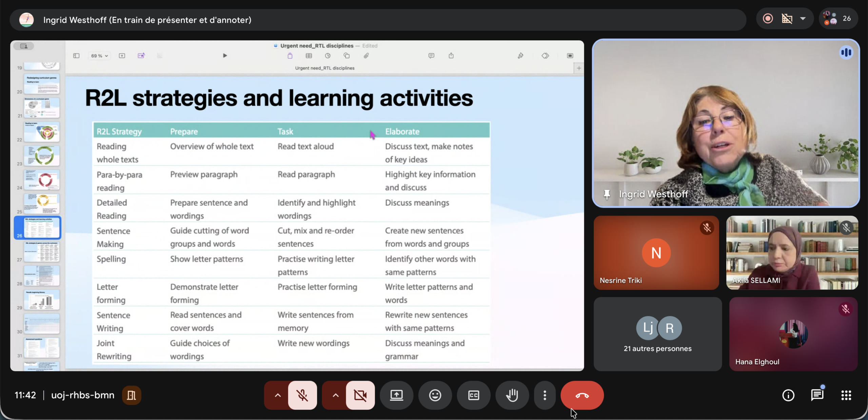Open the chat panel
The height and width of the screenshot is (420, 868).
(x=817, y=395)
